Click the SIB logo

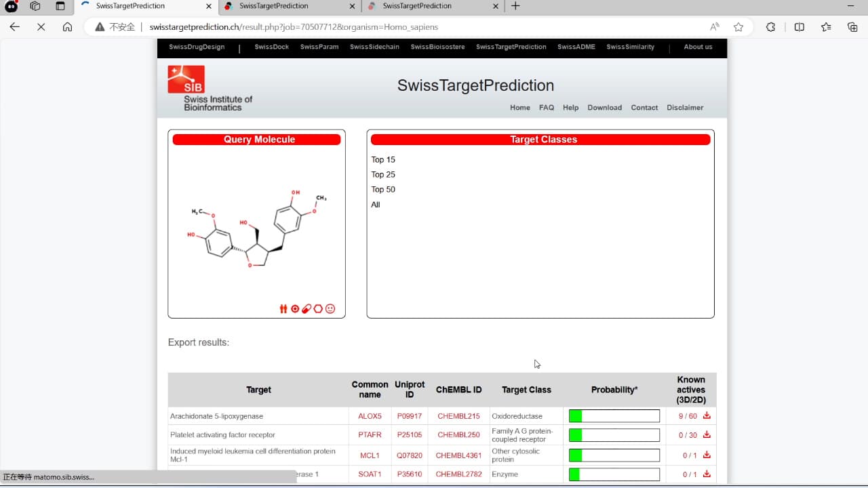tap(186, 79)
